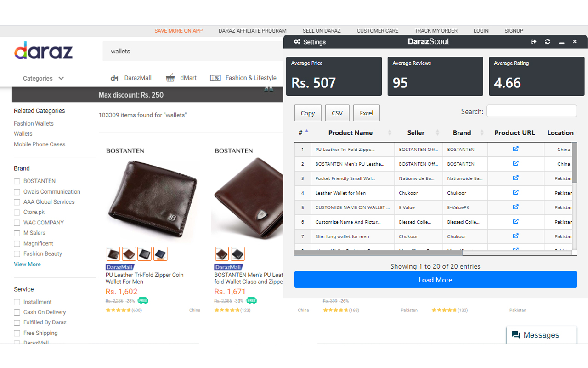Image resolution: width=588 pixels, height=368 pixels.
Task: Click the Messages chat icon
Action: tap(516, 335)
